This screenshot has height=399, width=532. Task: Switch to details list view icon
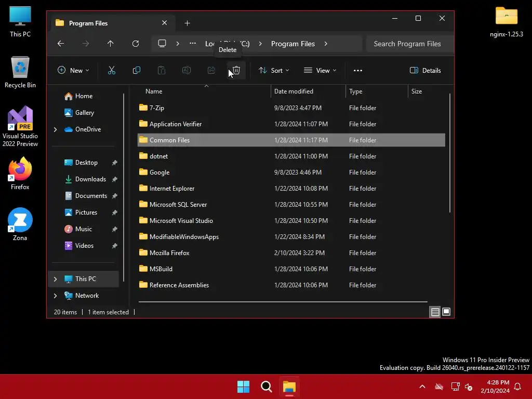435,312
